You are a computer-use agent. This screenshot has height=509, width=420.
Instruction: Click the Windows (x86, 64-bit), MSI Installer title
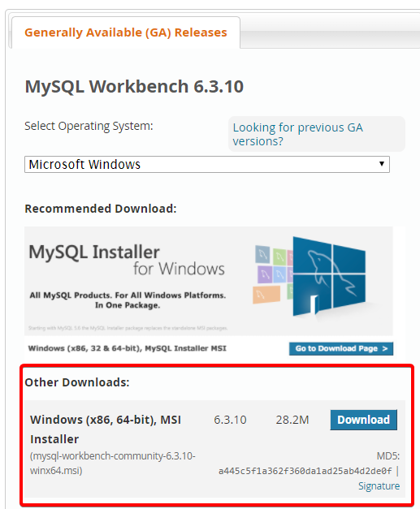(106, 429)
